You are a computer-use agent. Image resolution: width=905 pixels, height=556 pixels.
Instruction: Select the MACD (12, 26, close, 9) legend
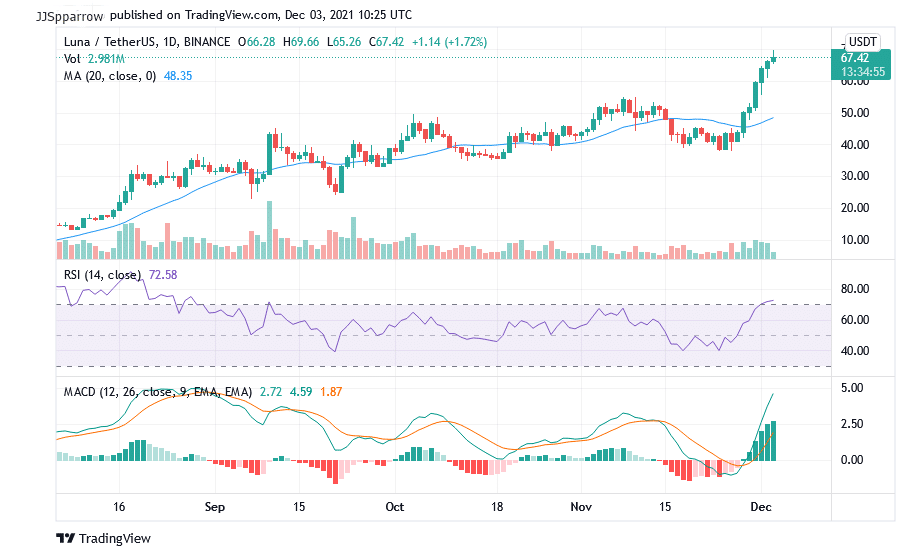click(x=158, y=392)
